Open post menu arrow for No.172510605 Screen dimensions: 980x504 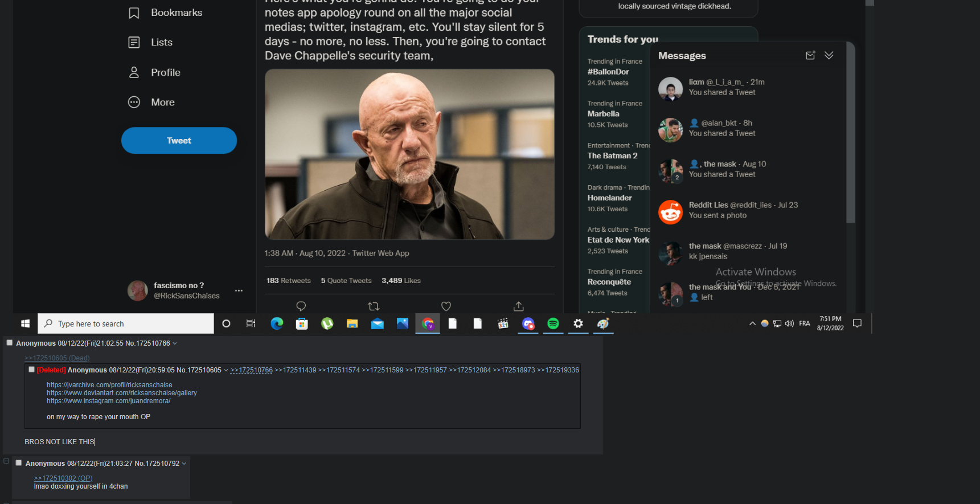(226, 370)
